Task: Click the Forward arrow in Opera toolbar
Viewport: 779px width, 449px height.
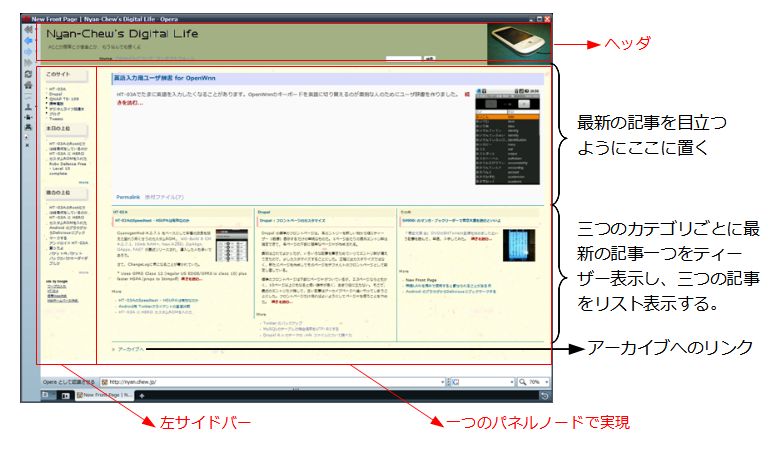Action: pyautogui.click(x=28, y=52)
